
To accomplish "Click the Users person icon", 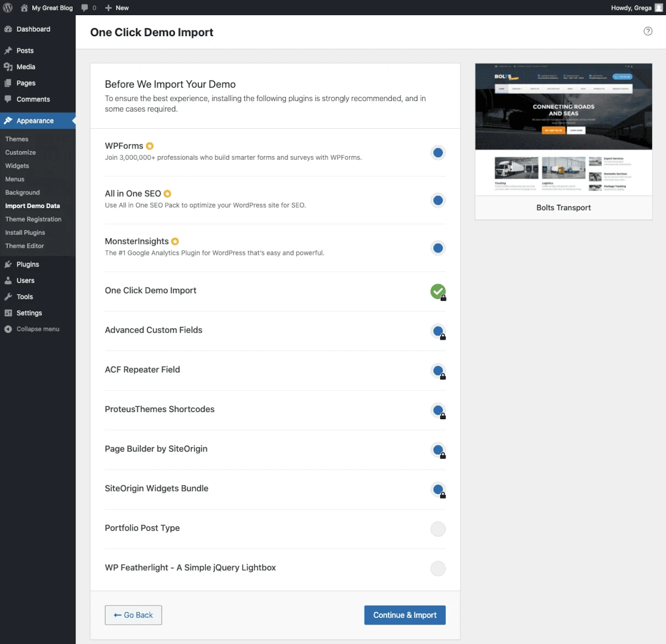I will click(8, 280).
